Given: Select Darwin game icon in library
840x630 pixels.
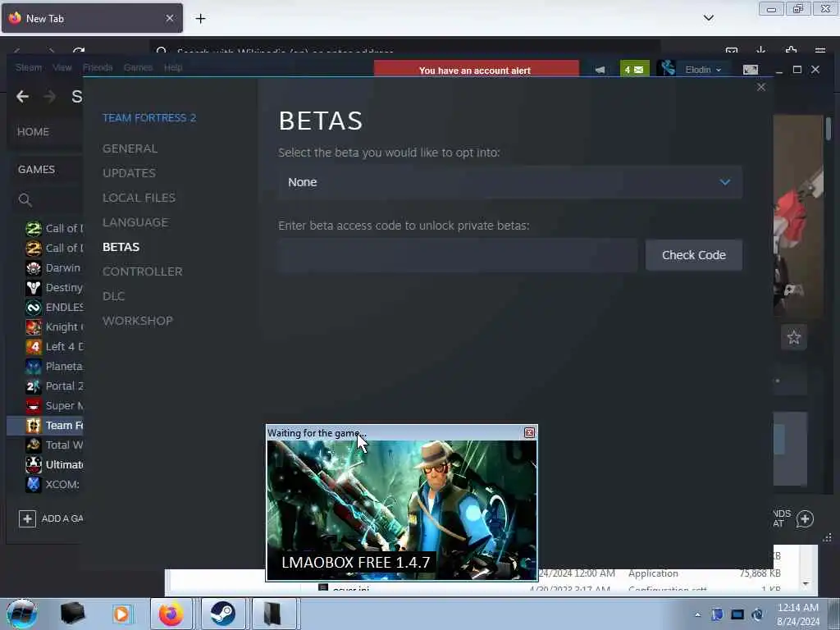Looking at the screenshot, I should 34,268.
